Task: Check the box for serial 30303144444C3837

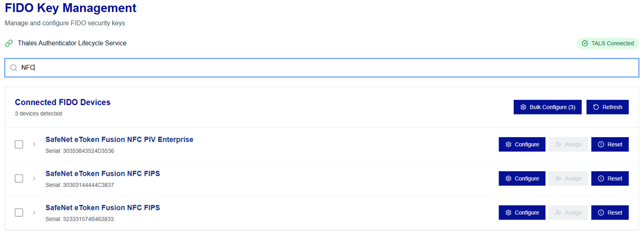Action: coord(19,179)
